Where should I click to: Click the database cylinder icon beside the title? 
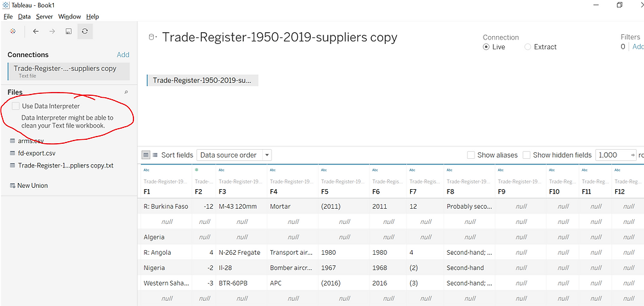click(x=152, y=37)
